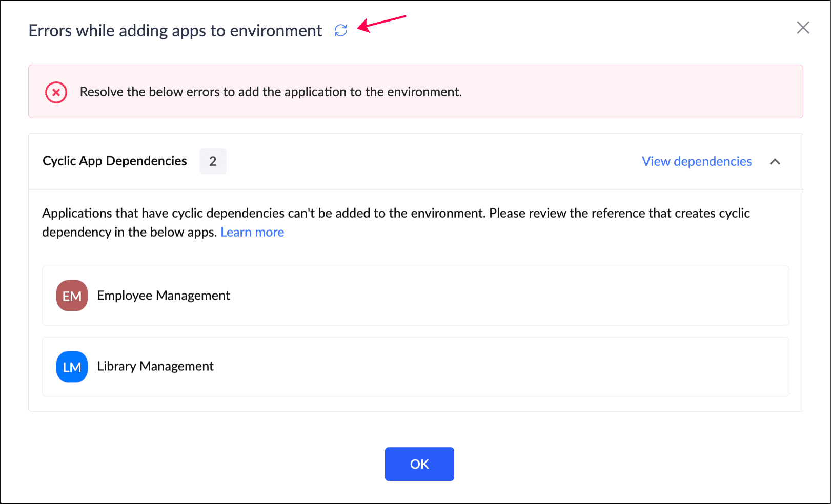
Task: Click the refresh icon beside the dialog title
Action: pyautogui.click(x=341, y=31)
